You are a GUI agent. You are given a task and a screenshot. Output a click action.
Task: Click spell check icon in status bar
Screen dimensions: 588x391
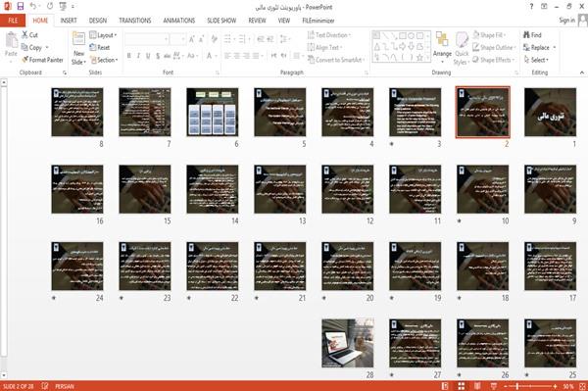tap(45, 386)
